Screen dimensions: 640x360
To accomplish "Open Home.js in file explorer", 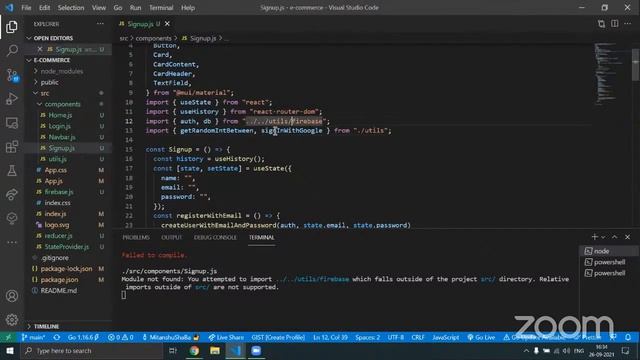I will [60, 116].
